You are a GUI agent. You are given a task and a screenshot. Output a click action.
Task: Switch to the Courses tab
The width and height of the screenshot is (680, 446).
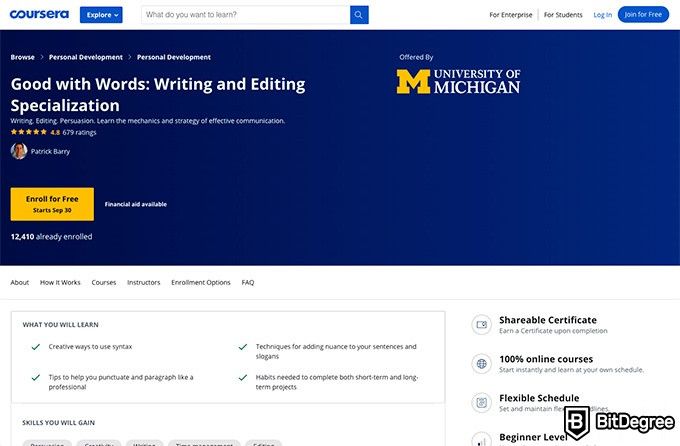coord(104,282)
